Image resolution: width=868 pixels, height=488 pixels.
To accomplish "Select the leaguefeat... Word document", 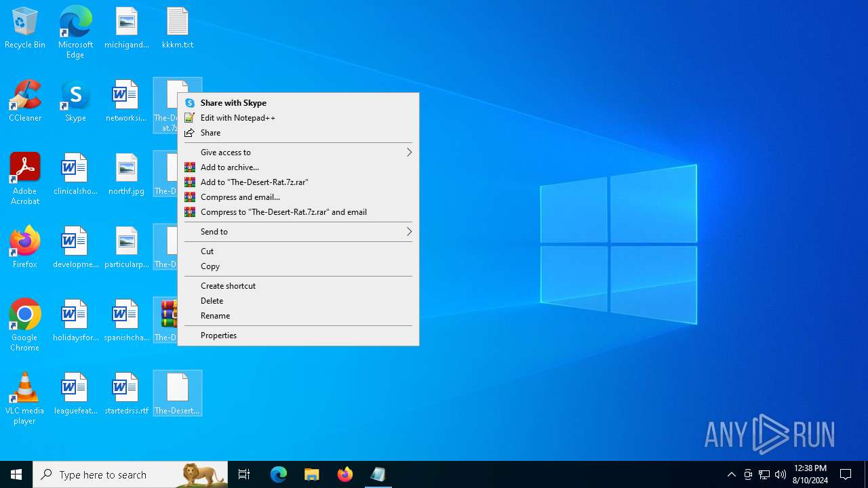I will 75,394.
